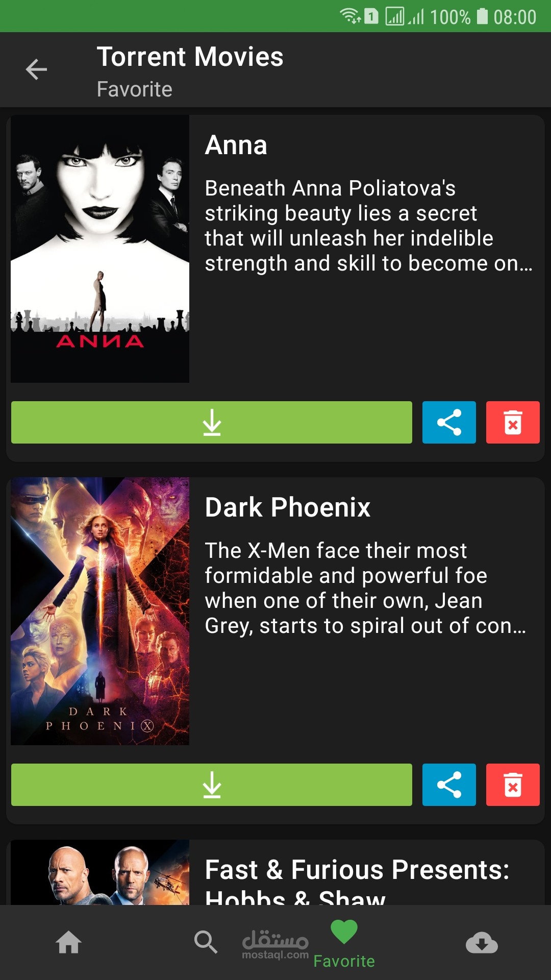Delete Dark Phoenix from favorites
This screenshot has width=551, height=980.
coord(513,785)
